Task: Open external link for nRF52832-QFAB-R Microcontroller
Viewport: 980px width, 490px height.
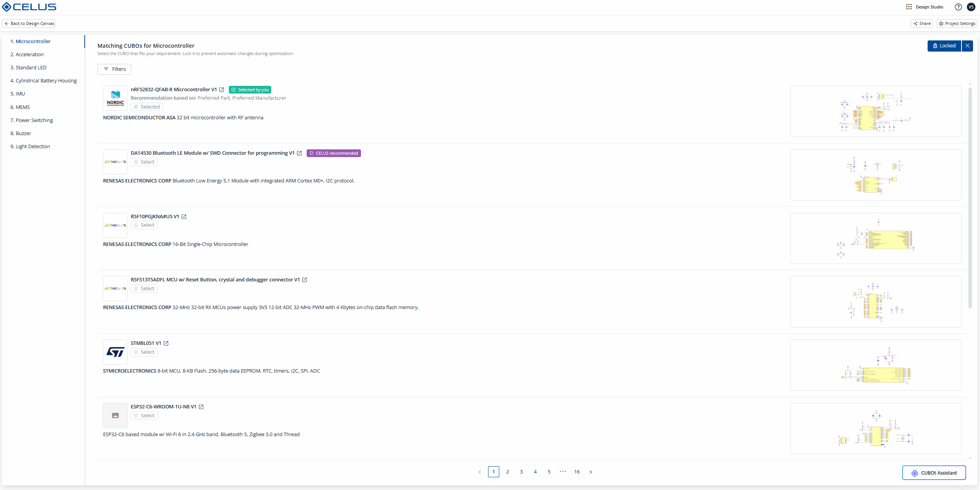Action: click(222, 90)
